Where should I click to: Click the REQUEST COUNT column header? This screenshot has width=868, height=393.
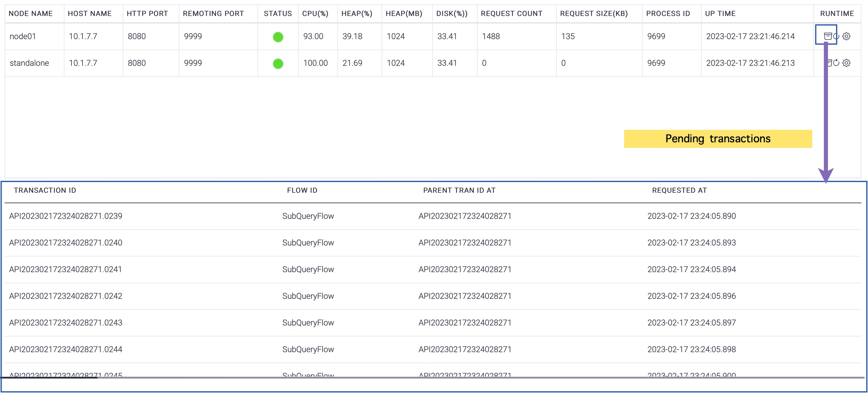511,14
